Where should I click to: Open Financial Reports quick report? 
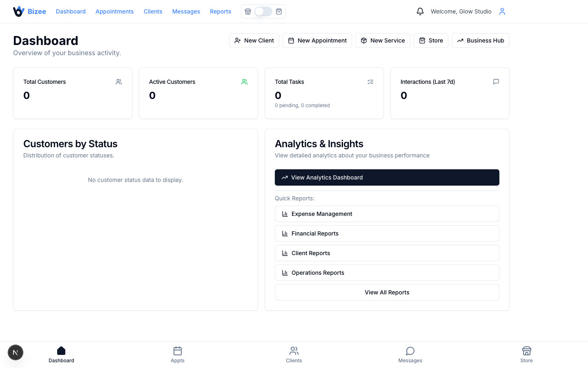387,233
